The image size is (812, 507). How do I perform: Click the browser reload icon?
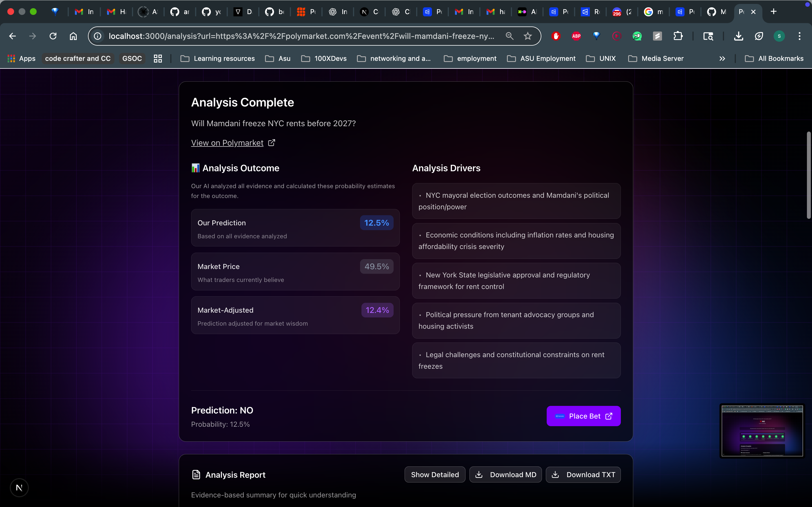[x=53, y=36]
